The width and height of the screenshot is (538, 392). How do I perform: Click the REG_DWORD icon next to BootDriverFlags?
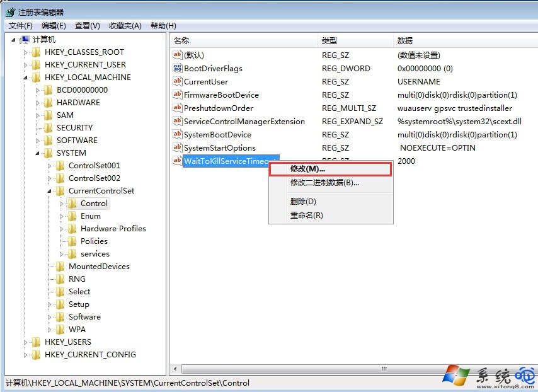tap(178, 68)
